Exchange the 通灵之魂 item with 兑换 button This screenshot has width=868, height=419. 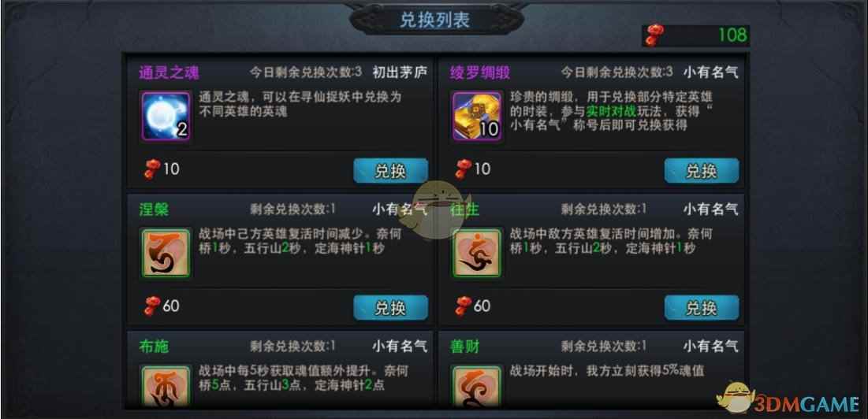tap(391, 171)
